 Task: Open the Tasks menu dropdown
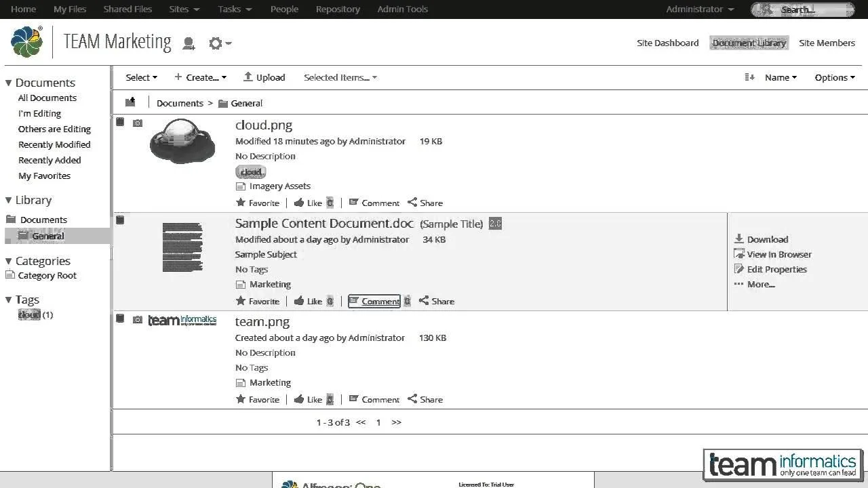coord(235,9)
